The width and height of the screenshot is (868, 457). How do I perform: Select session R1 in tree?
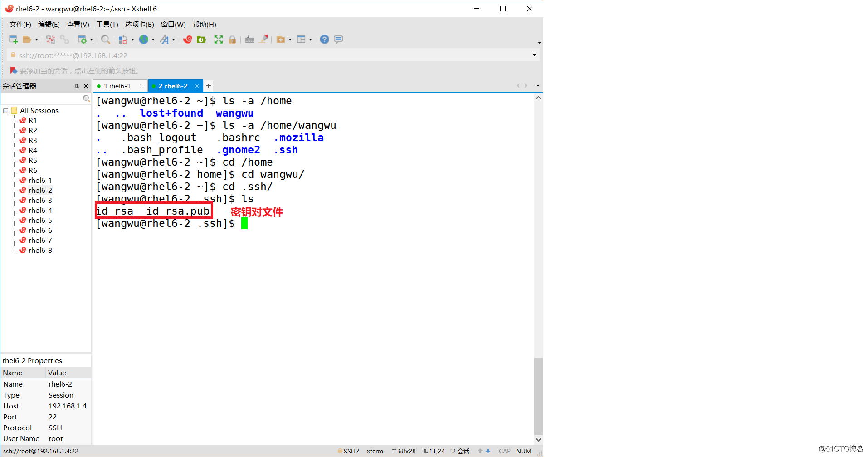(32, 121)
